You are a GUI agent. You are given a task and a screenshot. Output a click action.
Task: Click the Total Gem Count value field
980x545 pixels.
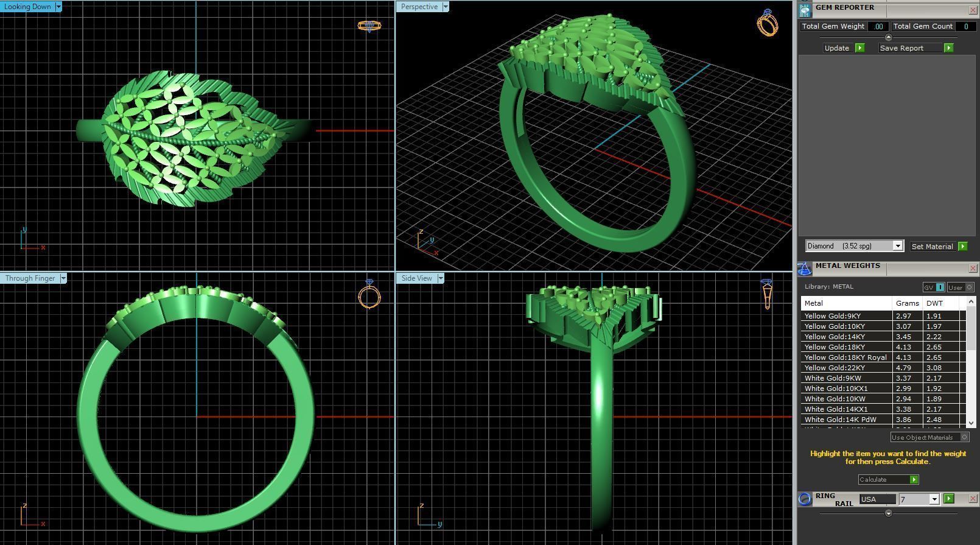(x=965, y=26)
